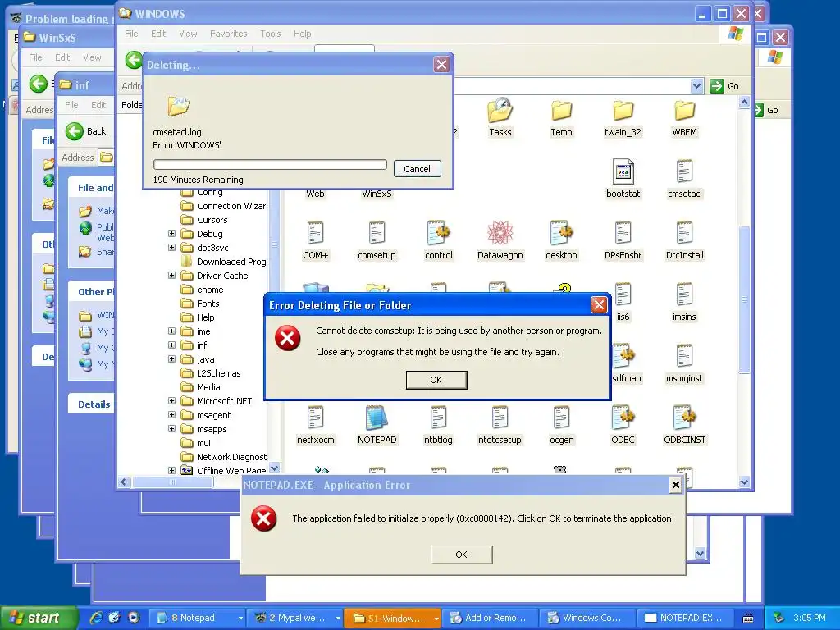The width and height of the screenshot is (840, 630).
Task: Close the Error Deleting File dialog
Action: [598, 305]
